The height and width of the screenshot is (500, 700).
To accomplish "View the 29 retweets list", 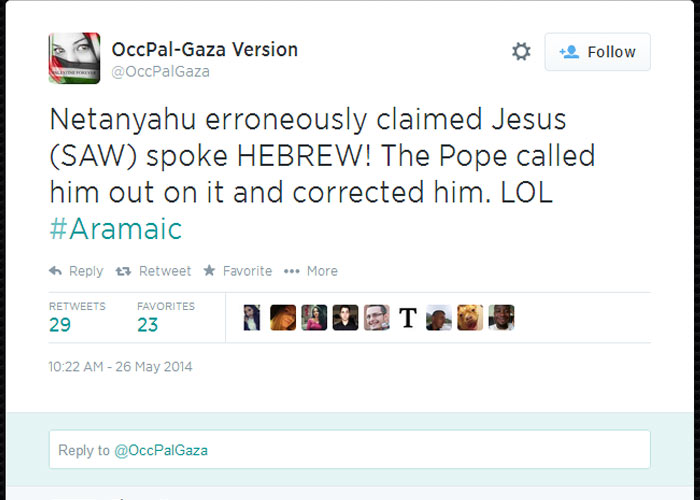I will coord(60,323).
